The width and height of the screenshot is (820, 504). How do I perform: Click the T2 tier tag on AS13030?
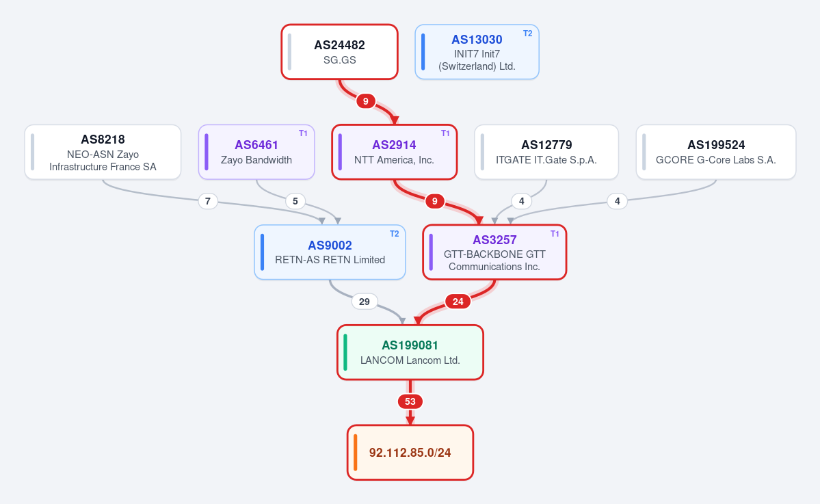pos(528,34)
